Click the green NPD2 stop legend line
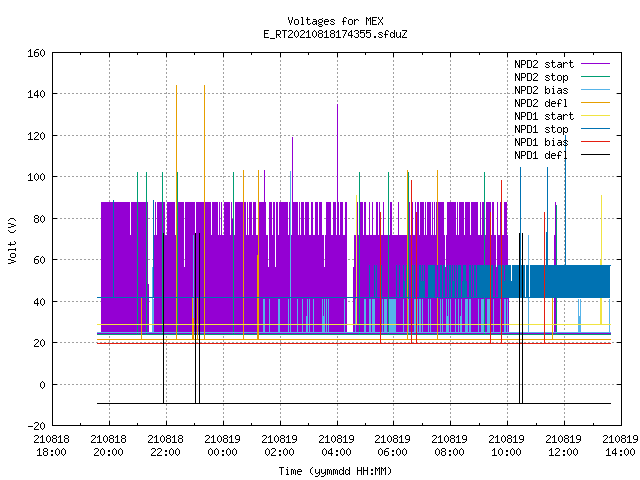The image size is (640, 480). tap(596, 76)
